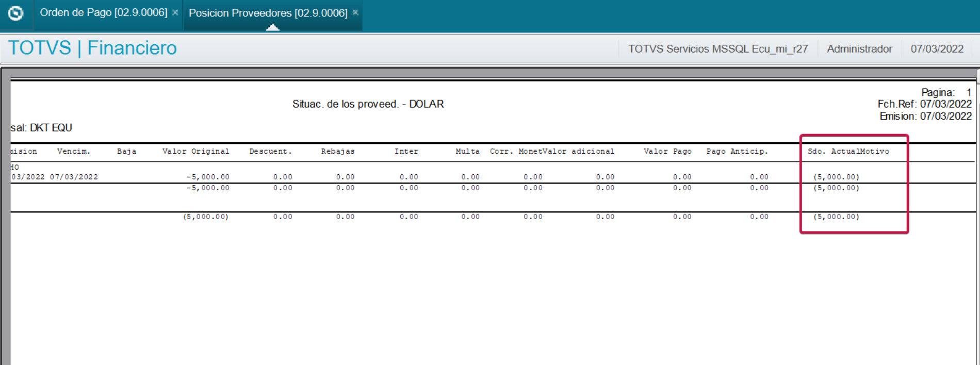
Task: Click the 07/03/2022 due date in first row
Action: pyautogui.click(x=74, y=177)
